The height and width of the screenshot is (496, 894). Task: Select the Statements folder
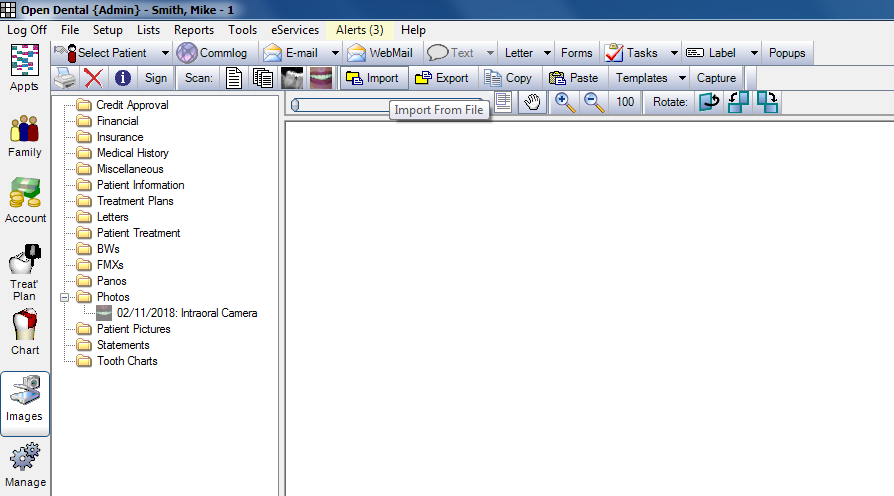point(123,345)
